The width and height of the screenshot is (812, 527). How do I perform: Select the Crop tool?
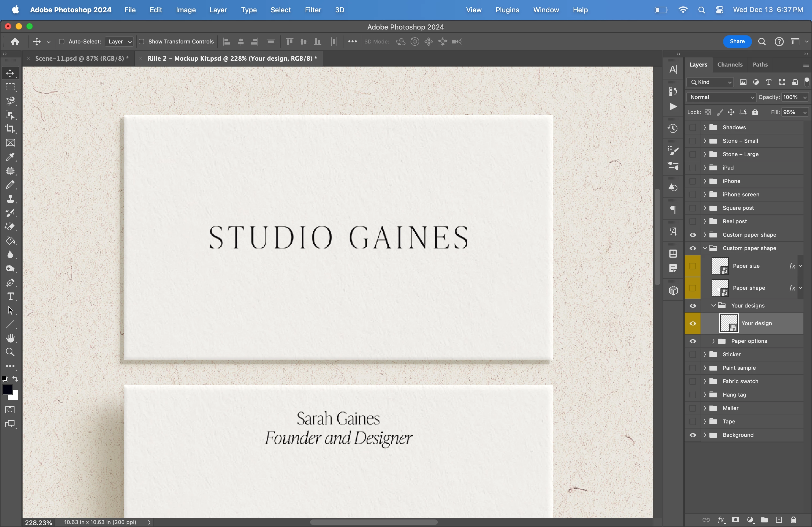click(x=10, y=129)
